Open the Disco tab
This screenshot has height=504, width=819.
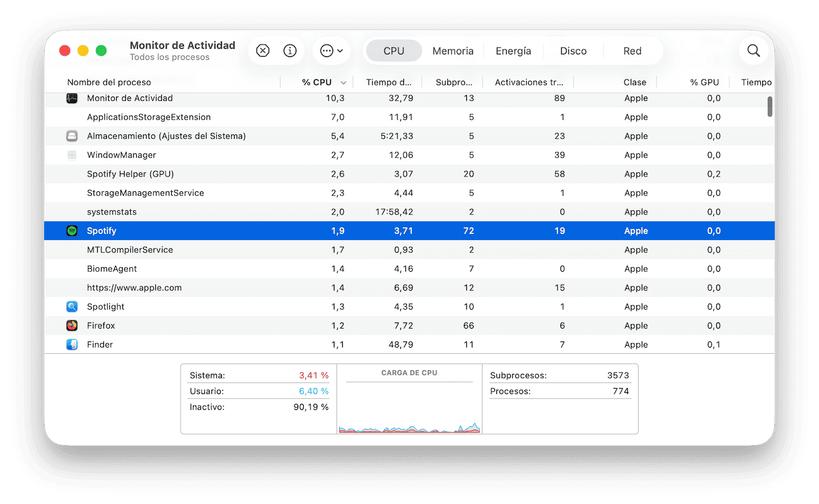tap(573, 51)
